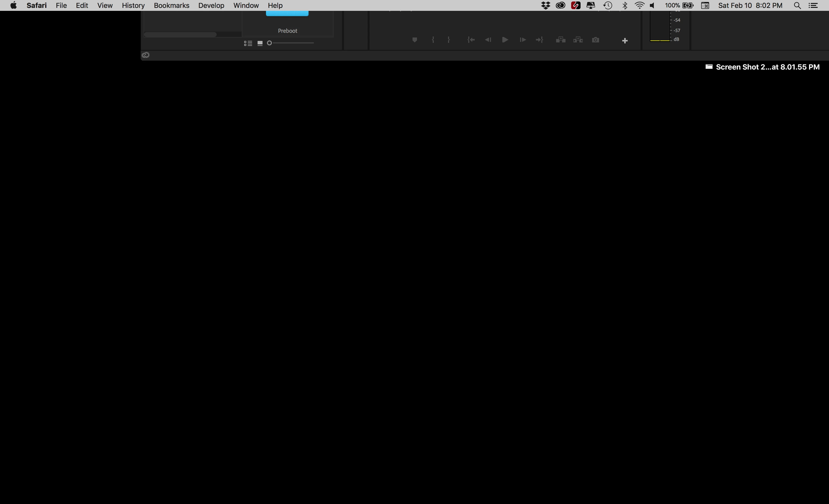
Task: Step back one frame
Action: 488,40
